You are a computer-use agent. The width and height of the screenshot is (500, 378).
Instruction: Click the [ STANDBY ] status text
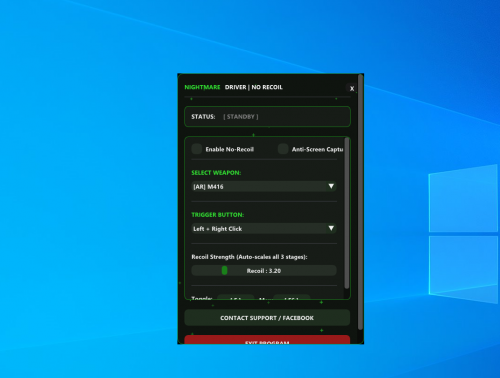(x=241, y=117)
